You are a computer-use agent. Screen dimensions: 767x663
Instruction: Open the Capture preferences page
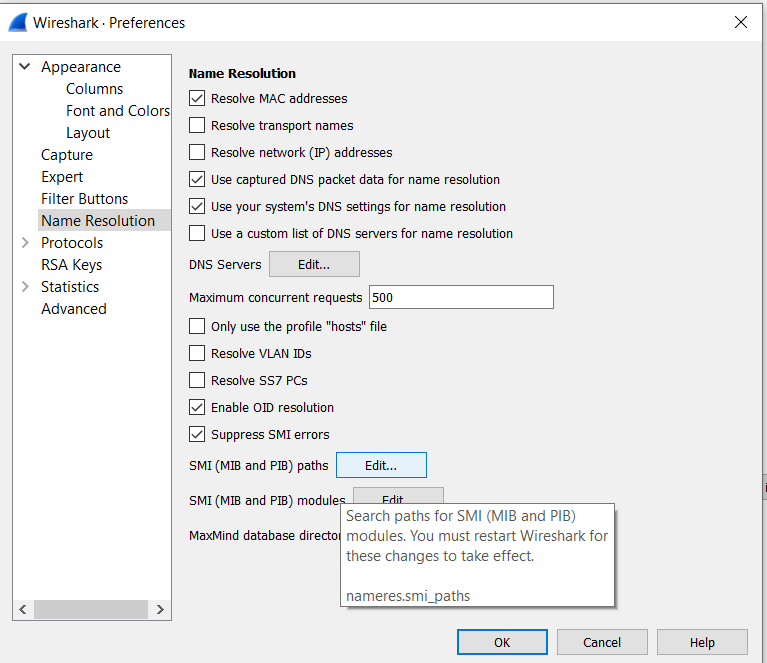tap(67, 155)
